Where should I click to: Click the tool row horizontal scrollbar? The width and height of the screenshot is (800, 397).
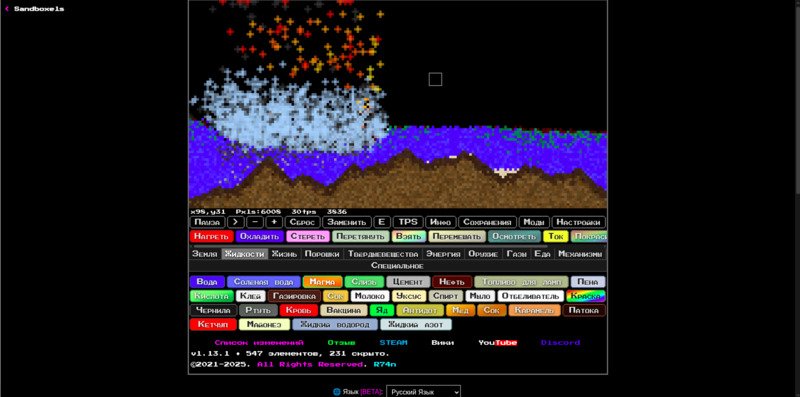pyautogui.click(x=370, y=246)
